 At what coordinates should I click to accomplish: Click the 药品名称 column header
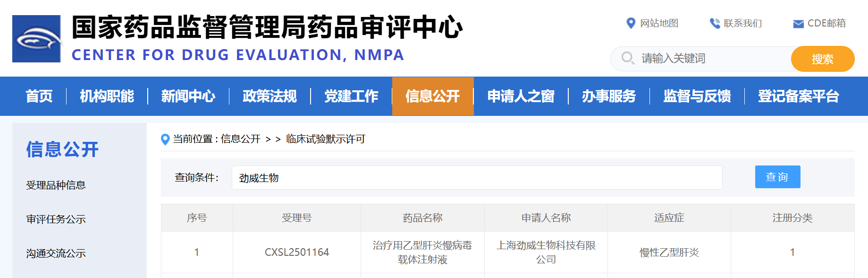(x=422, y=218)
